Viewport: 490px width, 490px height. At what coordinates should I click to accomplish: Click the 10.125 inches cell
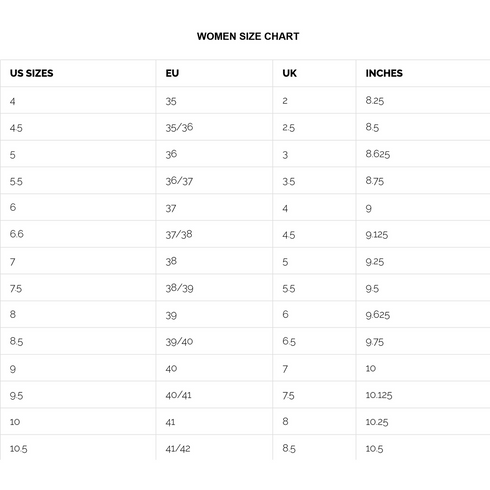423,395
